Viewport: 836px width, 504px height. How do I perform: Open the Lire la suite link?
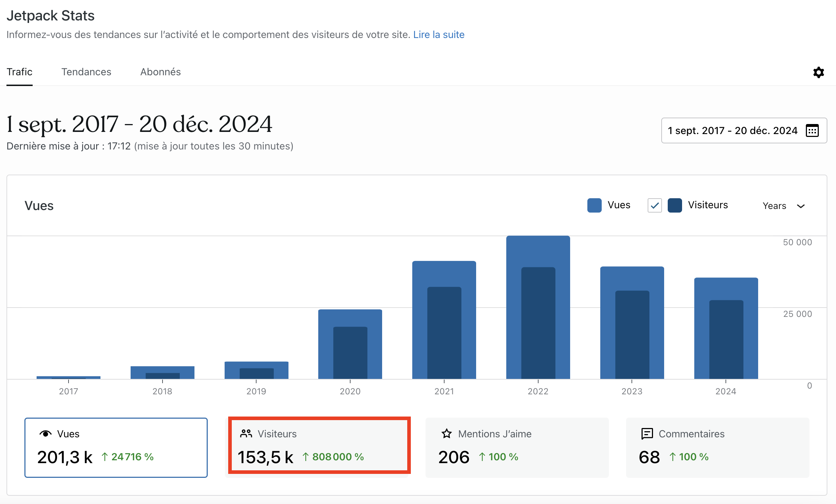tap(438, 35)
